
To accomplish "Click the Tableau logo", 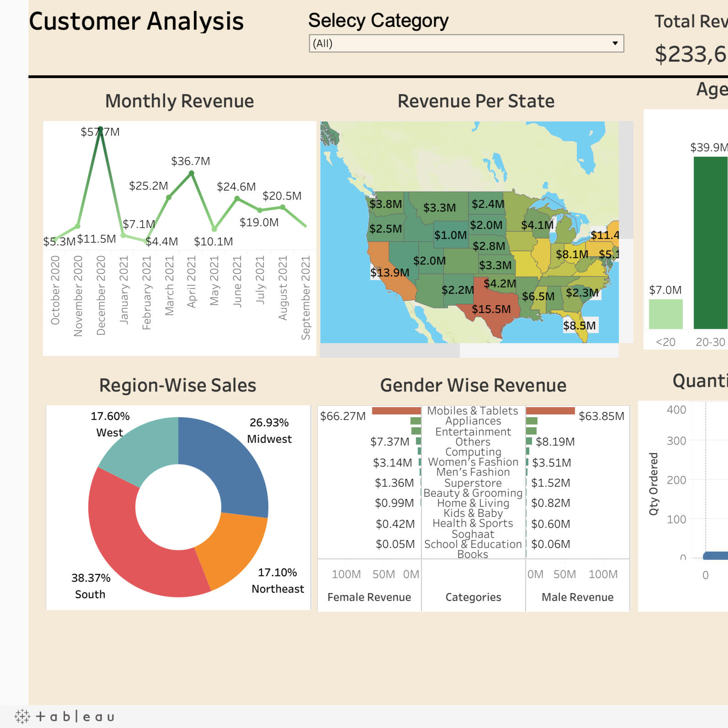I will coord(64,716).
